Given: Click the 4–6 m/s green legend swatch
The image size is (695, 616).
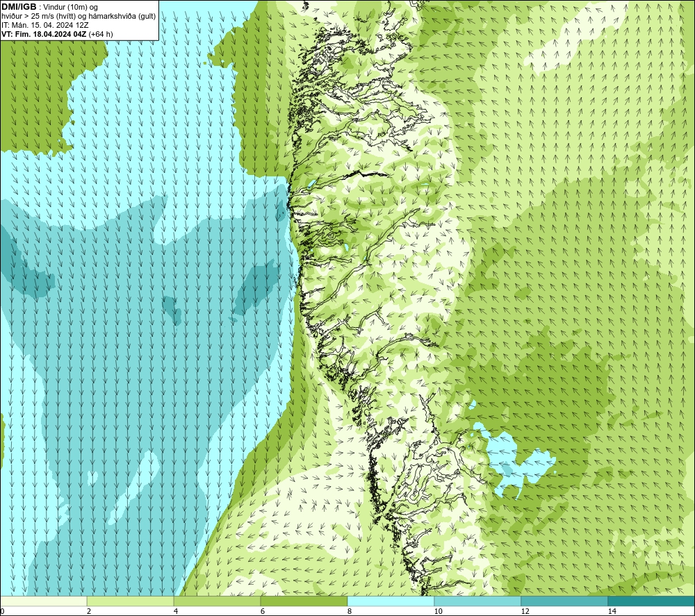Looking at the screenshot, I should point(217,601).
